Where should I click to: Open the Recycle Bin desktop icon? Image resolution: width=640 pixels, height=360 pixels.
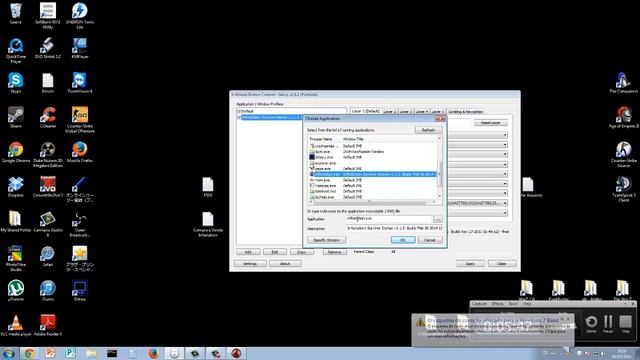(x=16, y=13)
